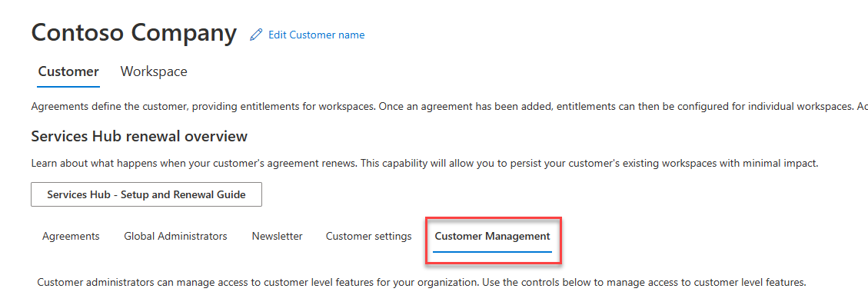This screenshot has height=305, width=868.
Task: Show the Newsletter tab
Action: pos(278,236)
